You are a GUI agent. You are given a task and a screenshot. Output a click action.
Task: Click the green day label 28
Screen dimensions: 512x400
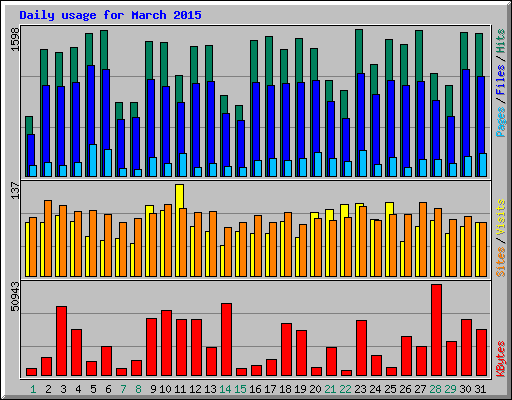point(435,389)
